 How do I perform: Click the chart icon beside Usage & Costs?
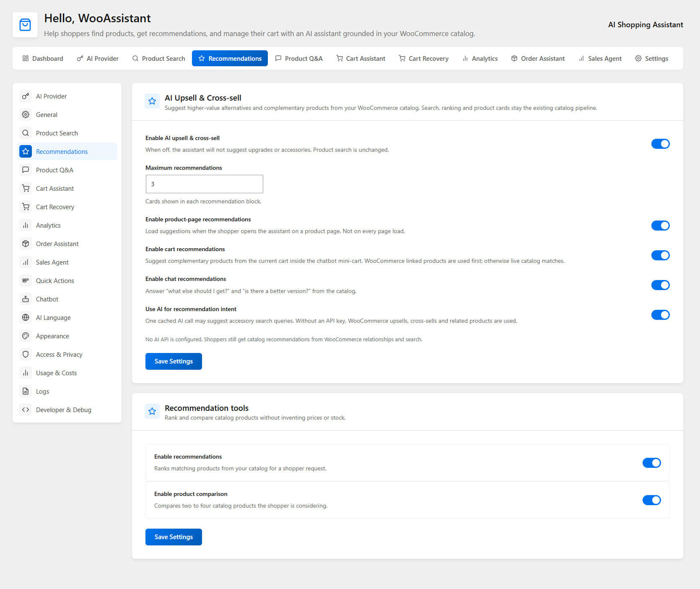click(26, 373)
